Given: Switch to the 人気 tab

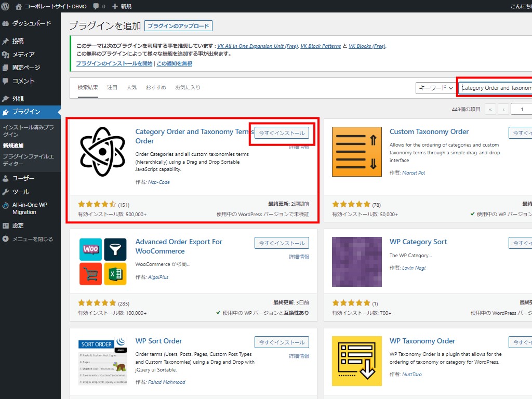Looking at the screenshot, I should coord(131,87).
